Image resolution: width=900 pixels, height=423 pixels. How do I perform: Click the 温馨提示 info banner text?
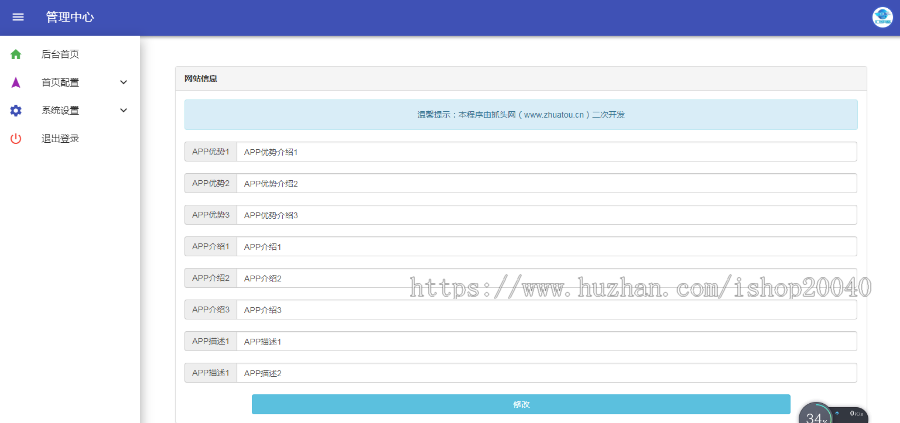coord(521,115)
